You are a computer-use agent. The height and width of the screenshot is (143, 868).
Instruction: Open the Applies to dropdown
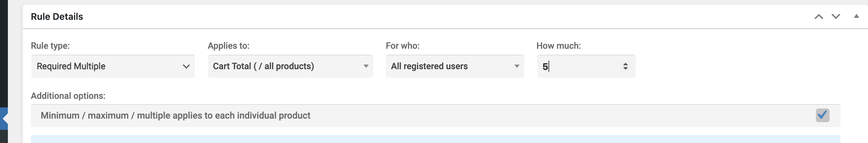coord(290,66)
